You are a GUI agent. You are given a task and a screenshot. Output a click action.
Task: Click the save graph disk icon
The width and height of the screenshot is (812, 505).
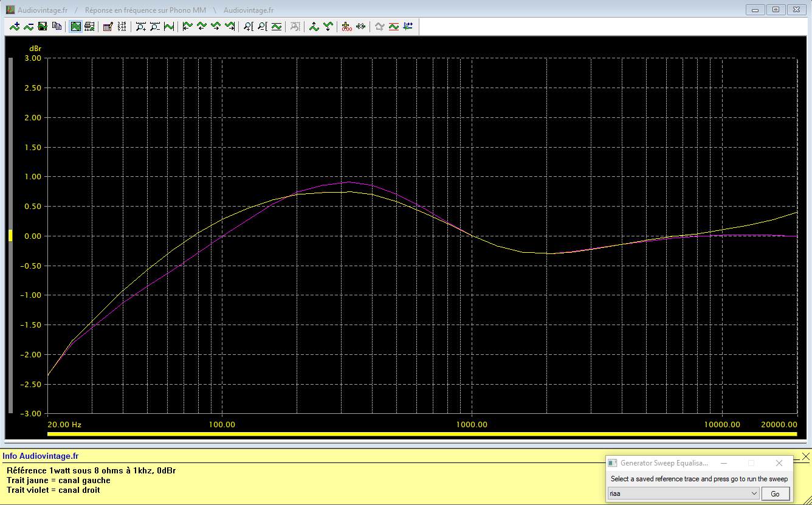pyautogui.click(x=43, y=27)
